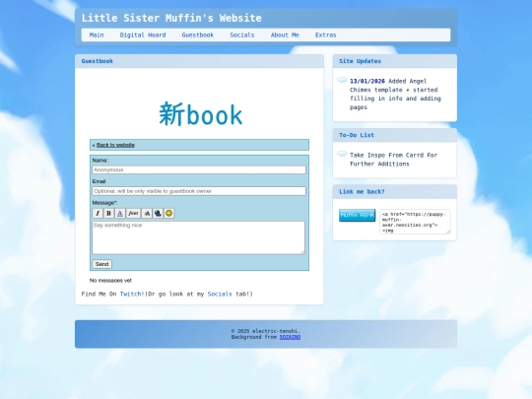Image resolution: width=532 pixels, height=399 pixels.
Task: Apply italic formatting in message toolbar
Action: (98, 213)
